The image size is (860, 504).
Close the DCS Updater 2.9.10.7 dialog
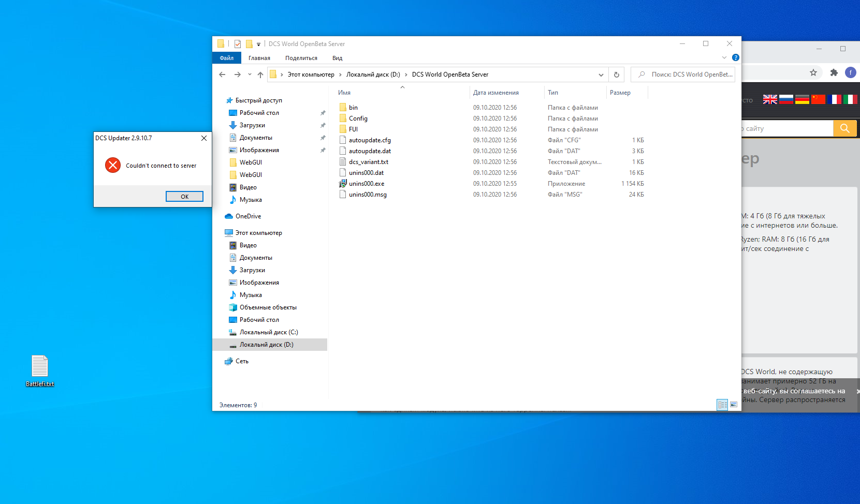[204, 138]
